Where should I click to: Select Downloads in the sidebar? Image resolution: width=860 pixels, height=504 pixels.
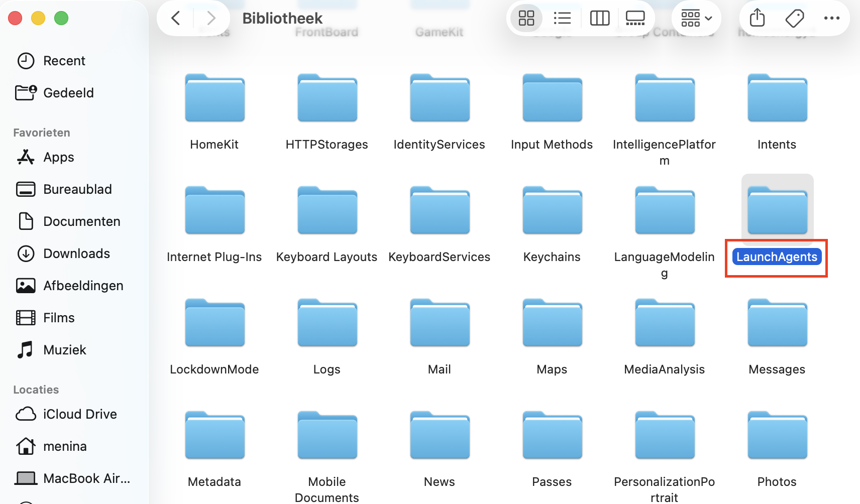point(76,254)
